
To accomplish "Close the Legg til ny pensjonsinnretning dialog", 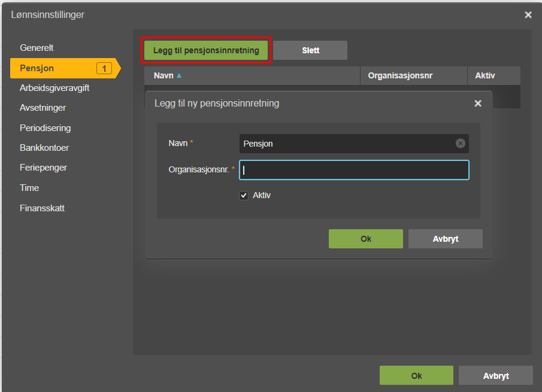I will 478,104.
